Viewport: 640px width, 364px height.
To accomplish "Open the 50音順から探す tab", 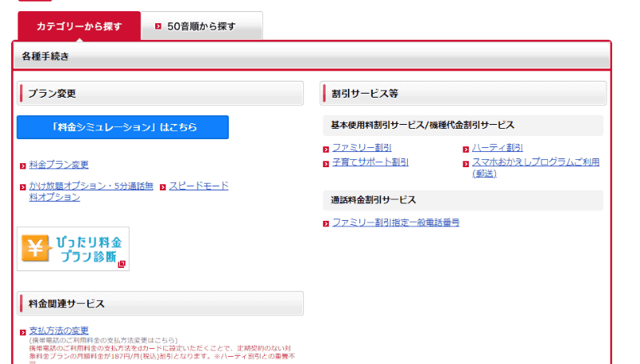I will [x=202, y=26].
